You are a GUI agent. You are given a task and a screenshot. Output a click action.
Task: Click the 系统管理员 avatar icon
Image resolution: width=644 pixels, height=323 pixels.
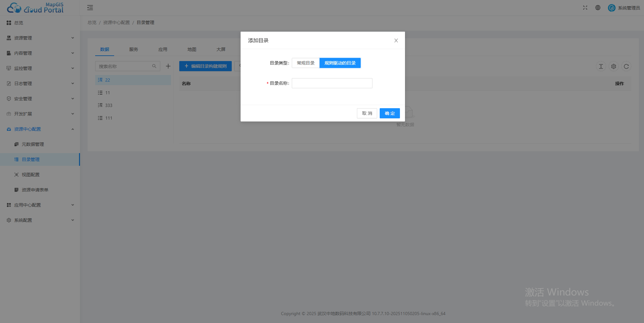[612, 7]
